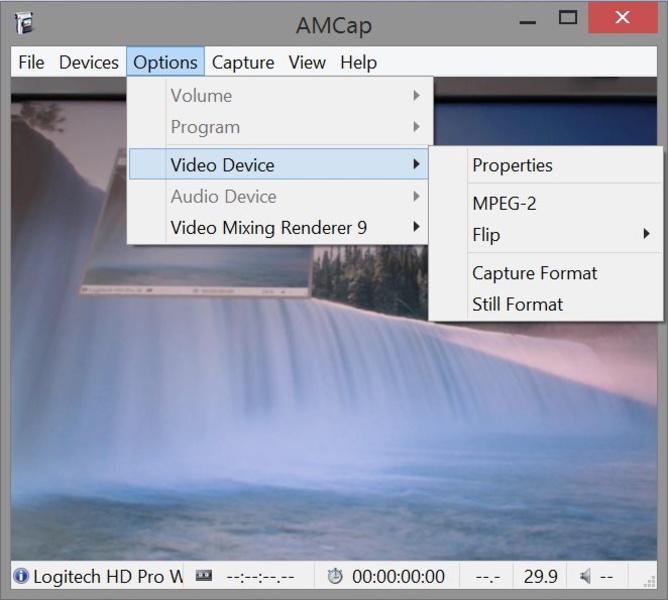Image resolution: width=668 pixels, height=600 pixels.
Task: Choose Properties from the Video Device submenu
Action: click(512, 166)
